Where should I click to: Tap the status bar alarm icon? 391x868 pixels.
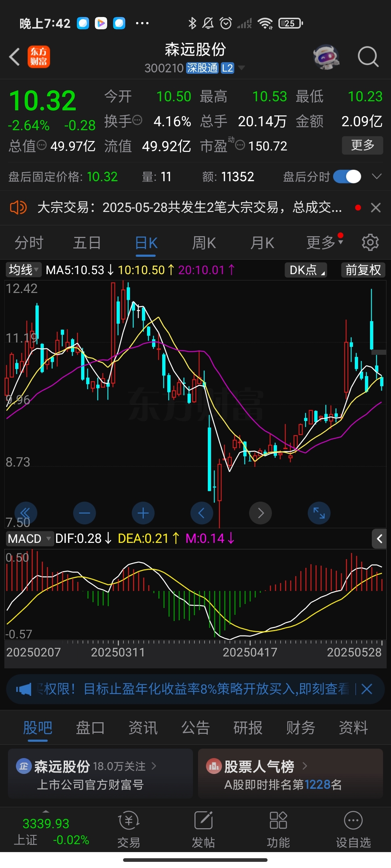coord(226,23)
